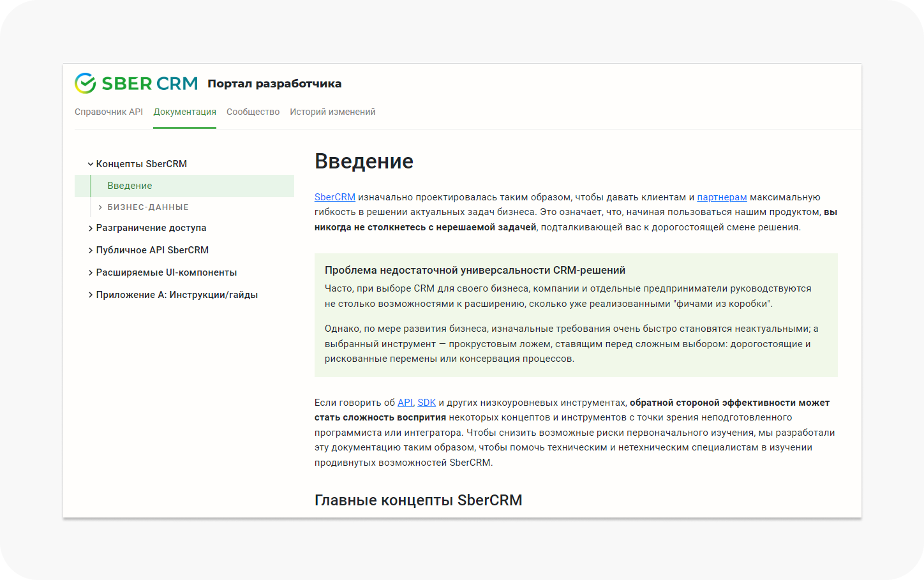Open Разграничение доступа section

tap(151, 228)
